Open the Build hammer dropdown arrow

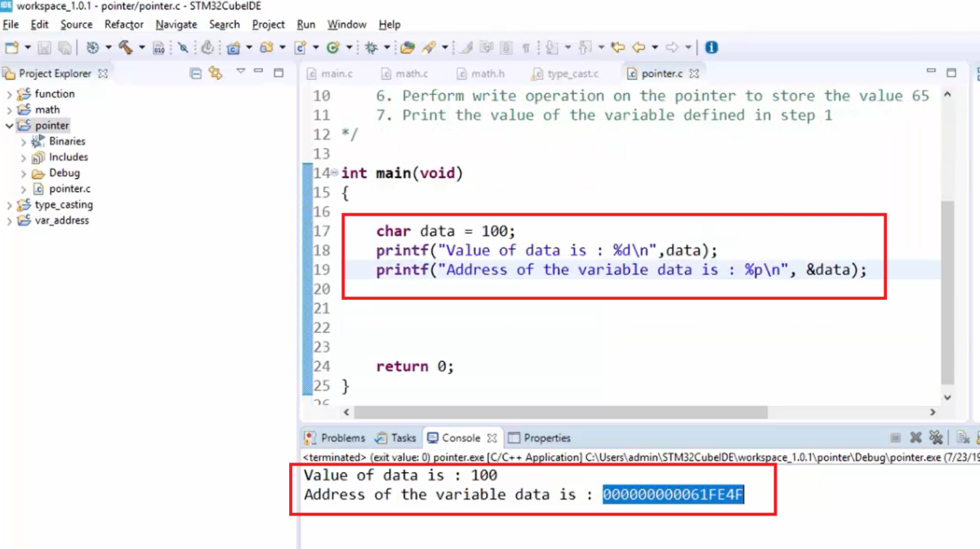[141, 47]
